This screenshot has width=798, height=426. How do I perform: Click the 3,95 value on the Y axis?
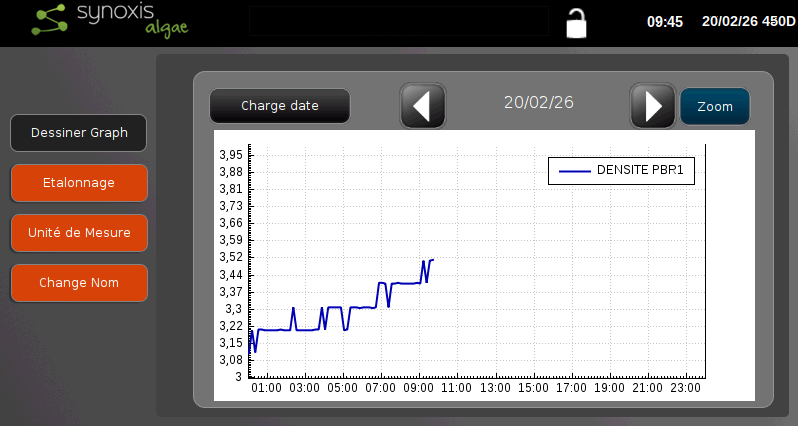coord(230,155)
